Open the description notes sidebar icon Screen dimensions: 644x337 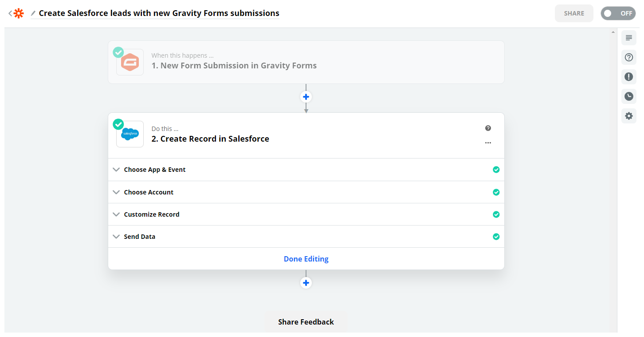tap(628, 38)
